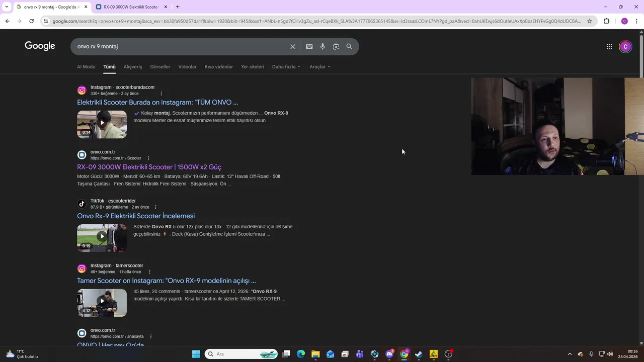Select the Yer siteleri tab
This screenshot has height=362, width=644.
point(252,67)
